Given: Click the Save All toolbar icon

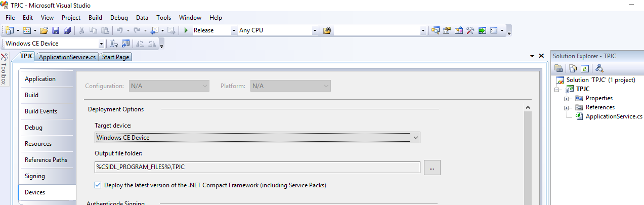Looking at the screenshot, I should click(x=67, y=30).
